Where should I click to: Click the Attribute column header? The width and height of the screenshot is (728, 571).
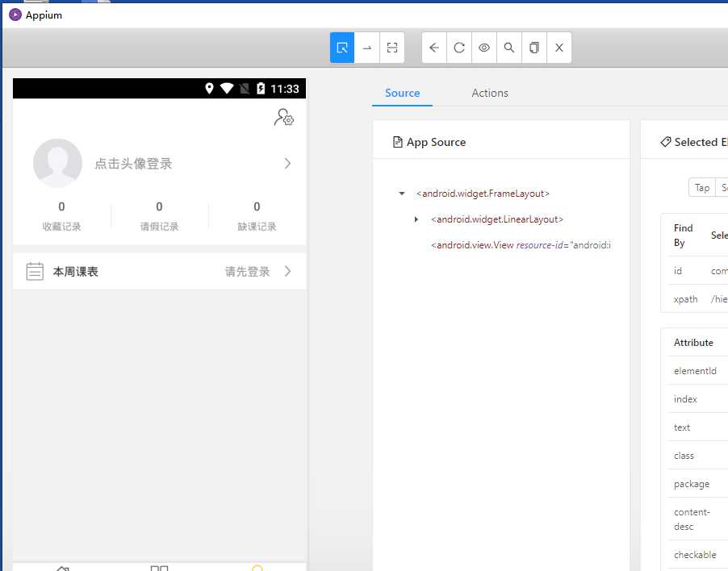693,342
